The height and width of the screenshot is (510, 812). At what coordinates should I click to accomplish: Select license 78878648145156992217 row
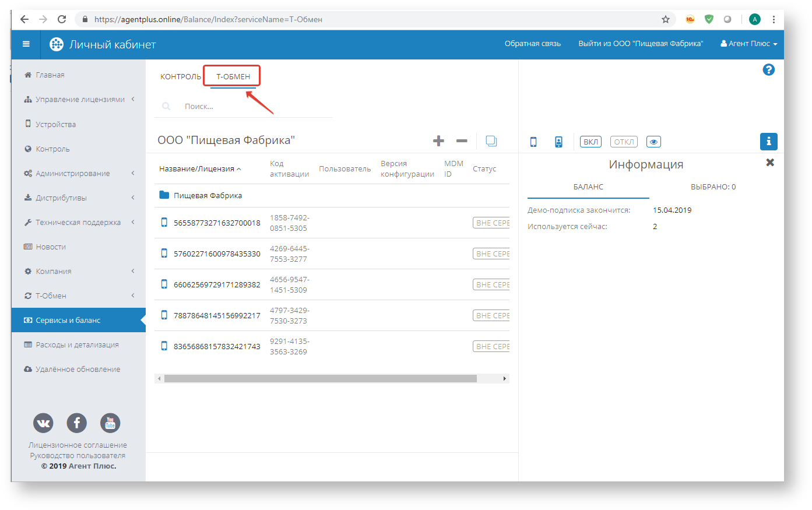332,315
